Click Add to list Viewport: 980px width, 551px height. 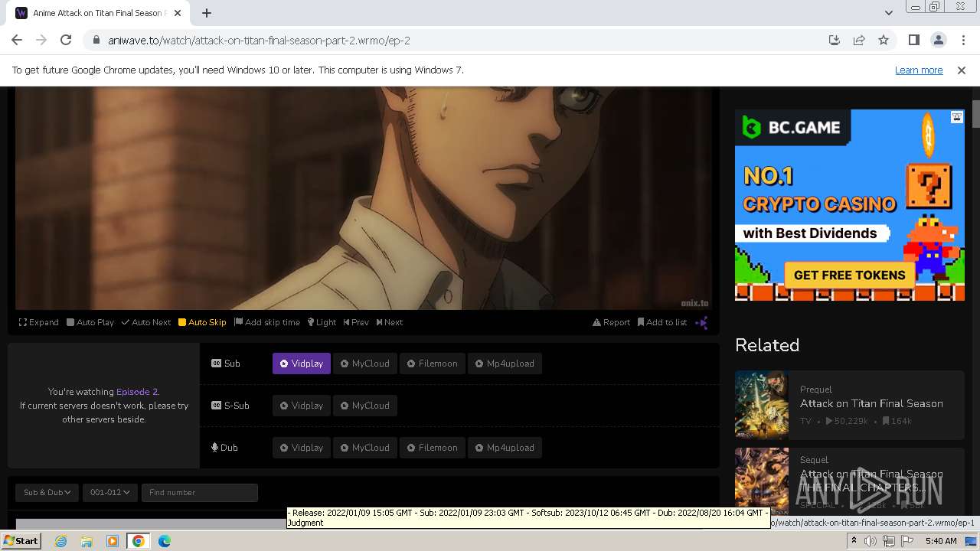click(x=662, y=322)
